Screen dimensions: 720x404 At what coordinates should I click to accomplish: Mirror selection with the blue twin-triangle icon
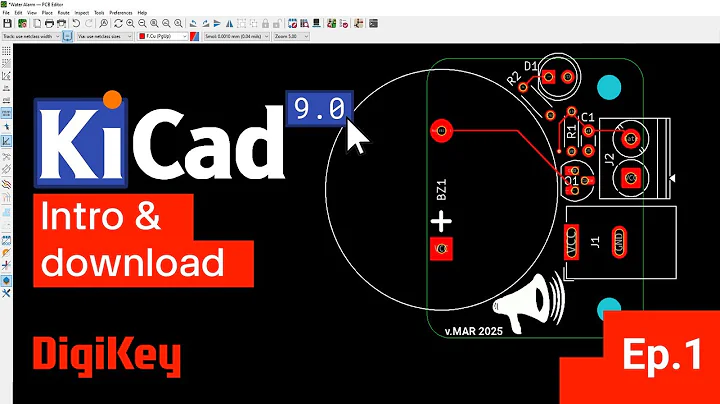(x=229, y=23)
